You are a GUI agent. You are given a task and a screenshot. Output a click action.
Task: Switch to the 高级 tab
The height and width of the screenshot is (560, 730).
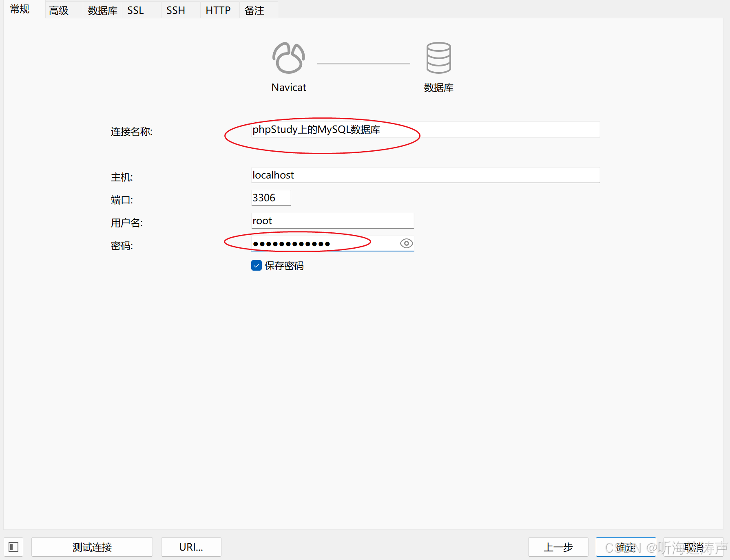[58, 10]
